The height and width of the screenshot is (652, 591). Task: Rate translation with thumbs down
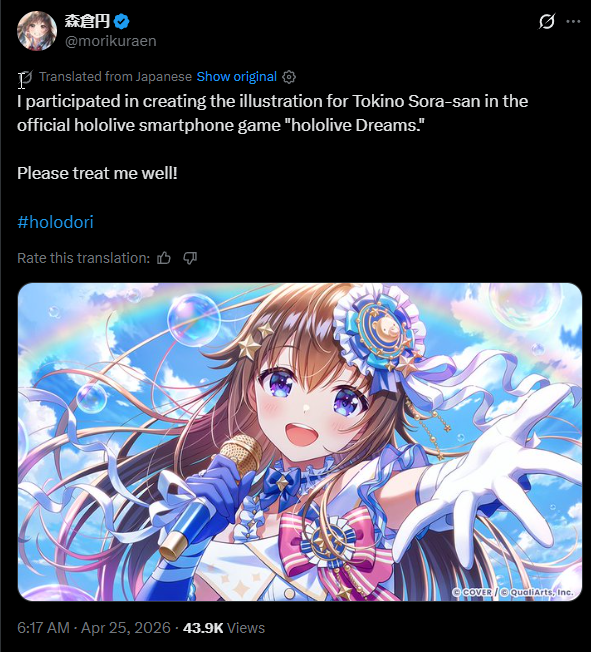pos(190,258)
